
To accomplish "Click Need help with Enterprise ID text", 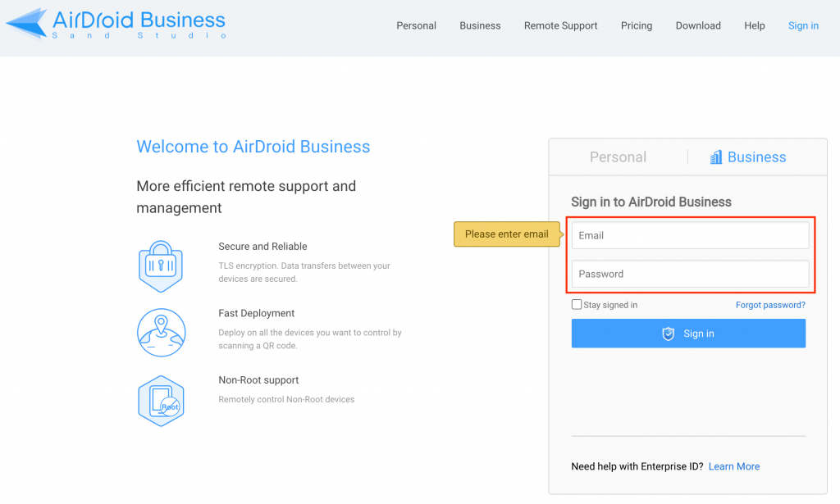I will 637,466.
